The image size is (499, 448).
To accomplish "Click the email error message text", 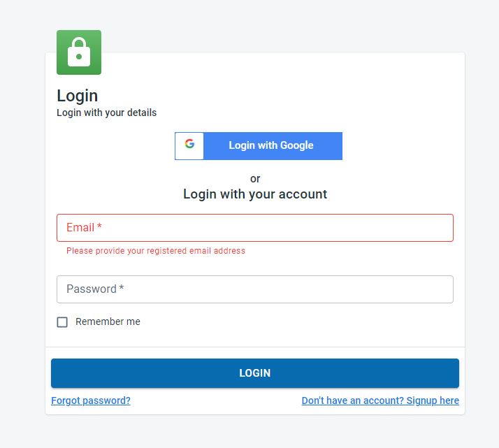I will [156, 251].
